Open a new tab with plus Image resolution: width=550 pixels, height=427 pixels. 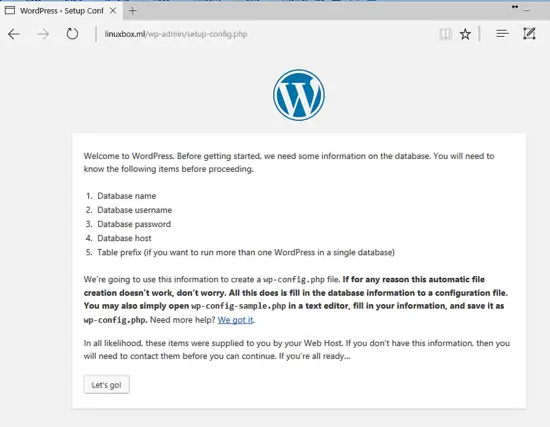(x=133, y=11)
